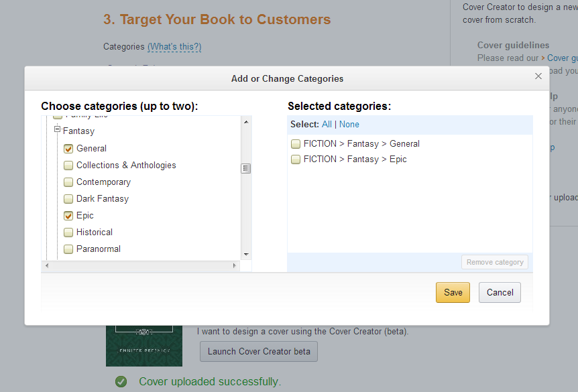This screenshot has width=578, height=392.
Task: Click the vertical scrollbar thumb in category list
Action: [246, 168]
